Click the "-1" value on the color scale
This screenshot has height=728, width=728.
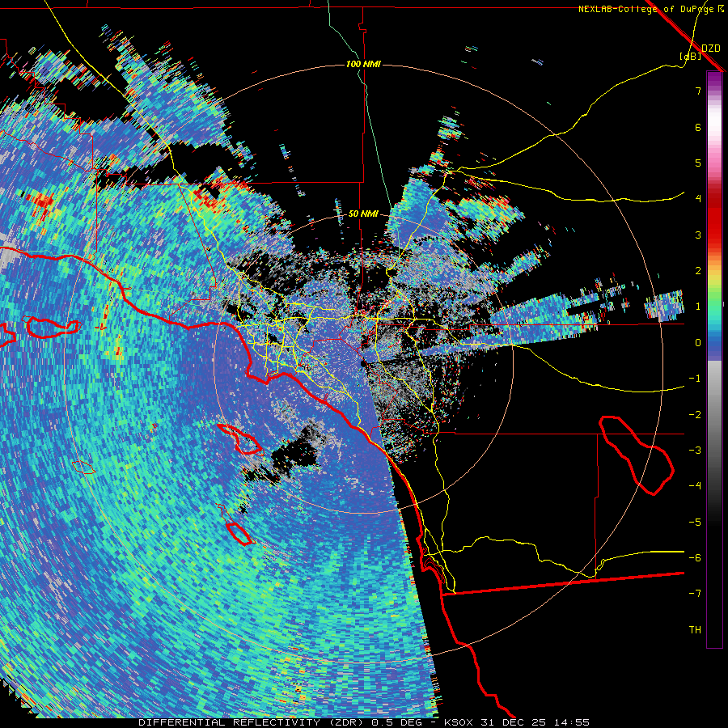click(x=695, y=379)
